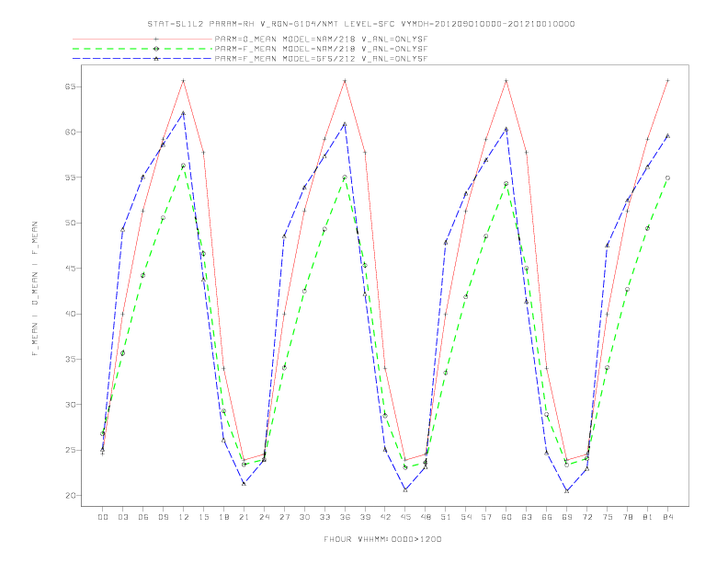Click x-axis tick label 24
Image resolution: width=728 pixels, height=563 pixels.
pos(264,517)
